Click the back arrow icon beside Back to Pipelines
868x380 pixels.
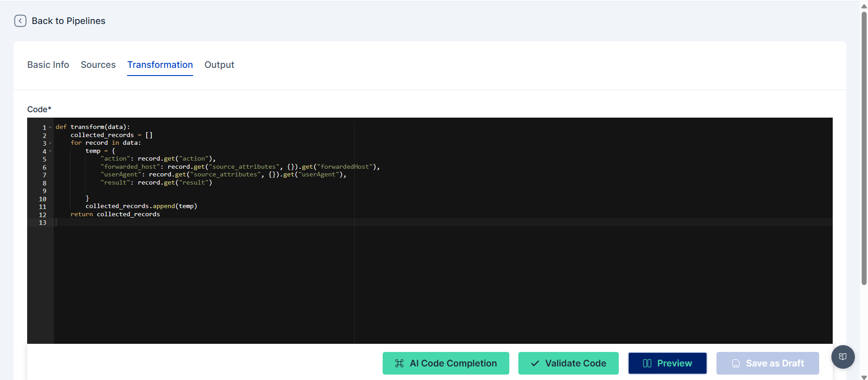click(20, 21)
